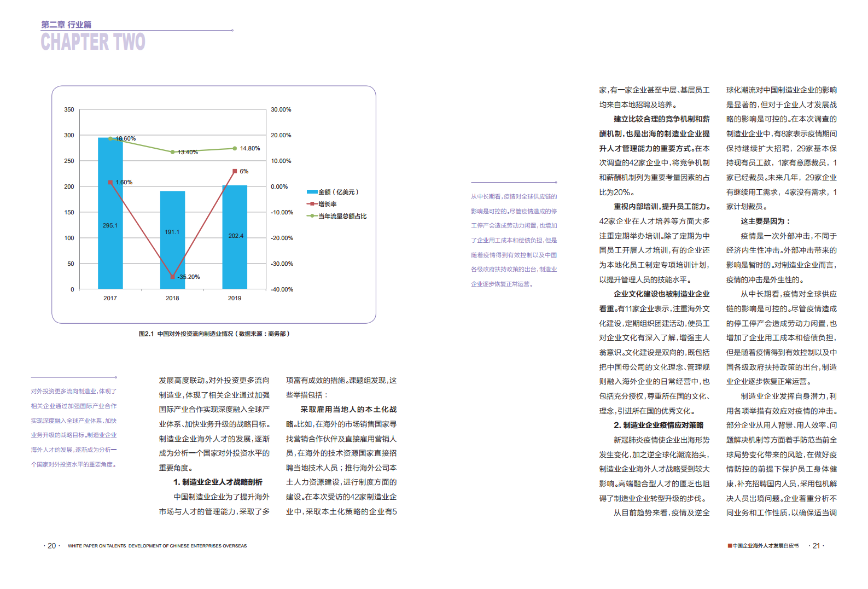Click heading 1. 制造业企业人才战略剖析

pos(218,482)
